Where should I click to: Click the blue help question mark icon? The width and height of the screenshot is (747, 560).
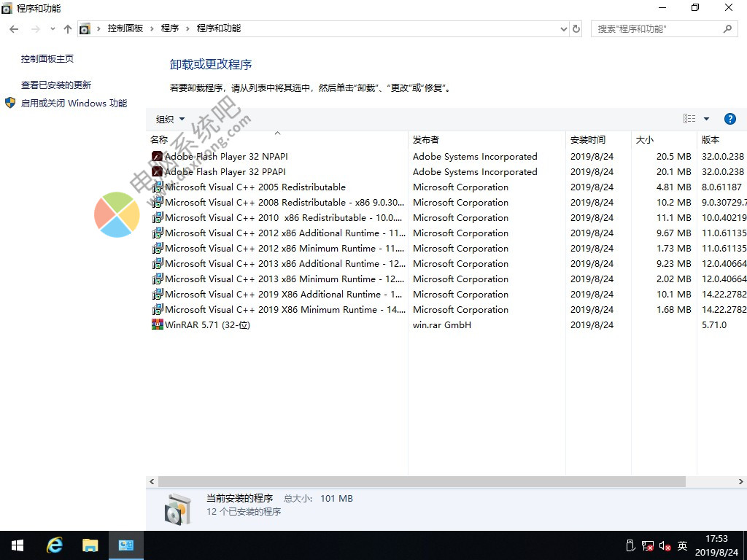[x=729, y=119]
